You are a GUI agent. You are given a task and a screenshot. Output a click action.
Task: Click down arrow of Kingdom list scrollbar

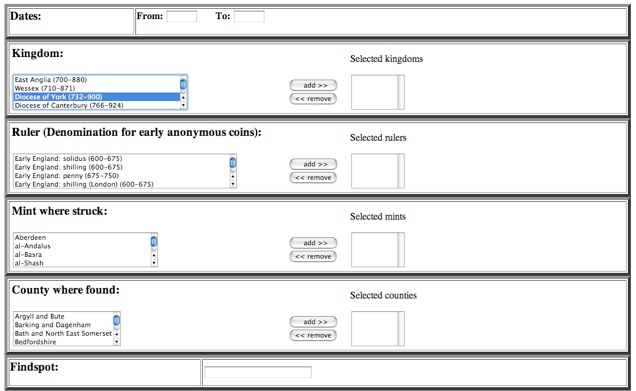tap(183, 105)
